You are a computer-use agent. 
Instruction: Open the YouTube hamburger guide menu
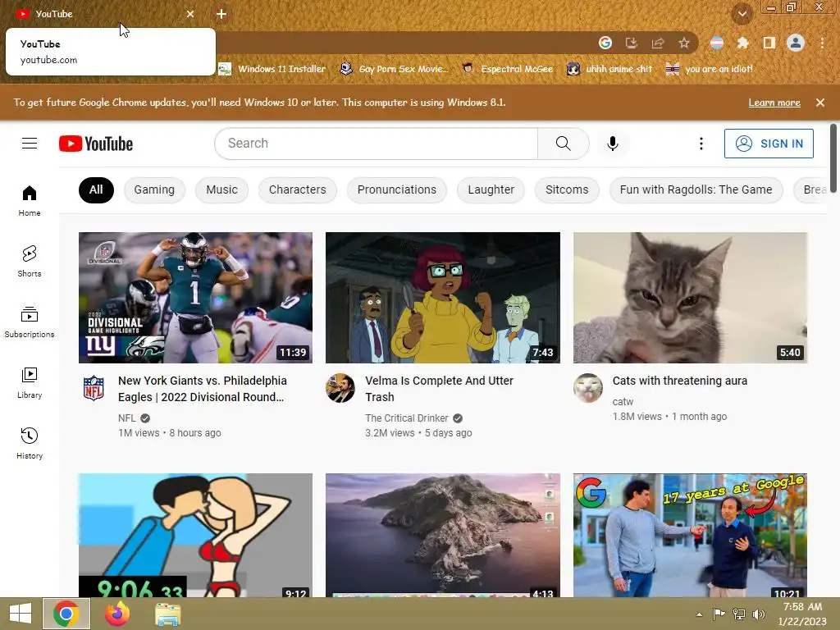(x=30, y=144)
